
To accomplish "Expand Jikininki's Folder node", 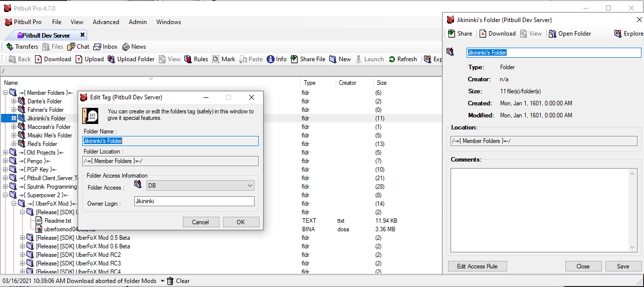I will point(14,118).
